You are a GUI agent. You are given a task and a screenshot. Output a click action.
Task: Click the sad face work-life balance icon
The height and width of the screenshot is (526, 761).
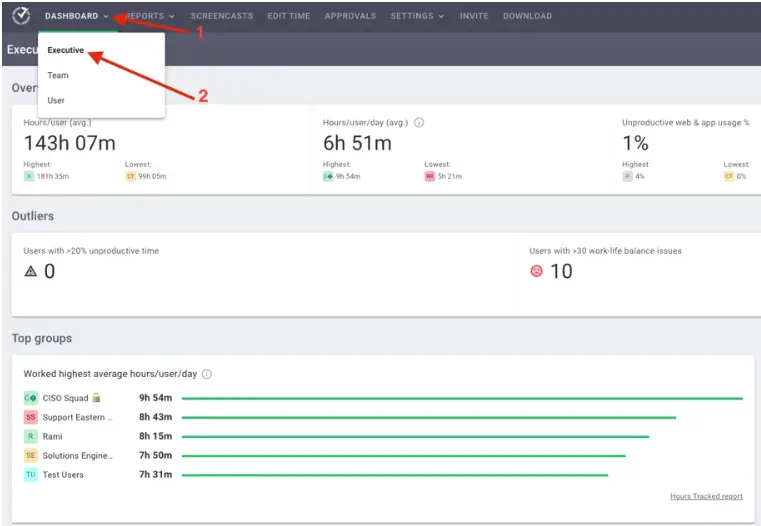point(536,271)
